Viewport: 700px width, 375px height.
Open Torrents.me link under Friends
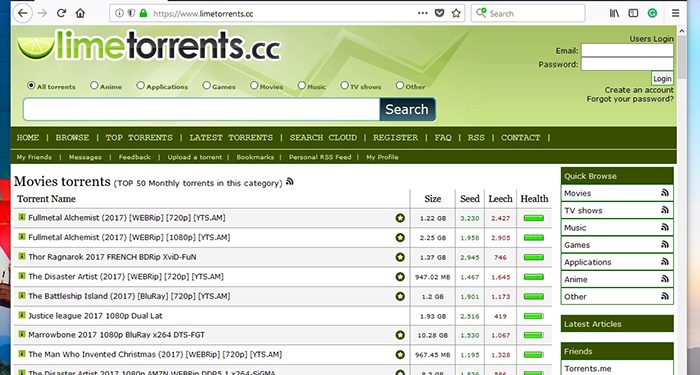[587, 369]
